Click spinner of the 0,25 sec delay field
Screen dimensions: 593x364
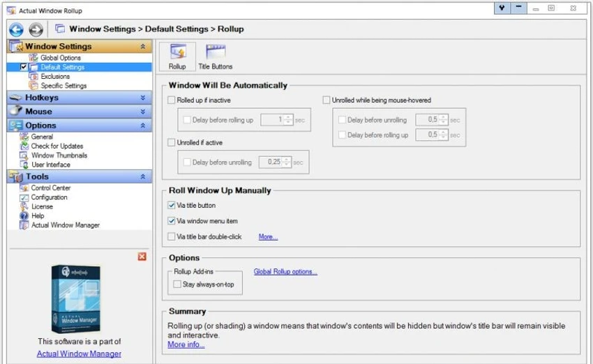[x=286, y=162]
